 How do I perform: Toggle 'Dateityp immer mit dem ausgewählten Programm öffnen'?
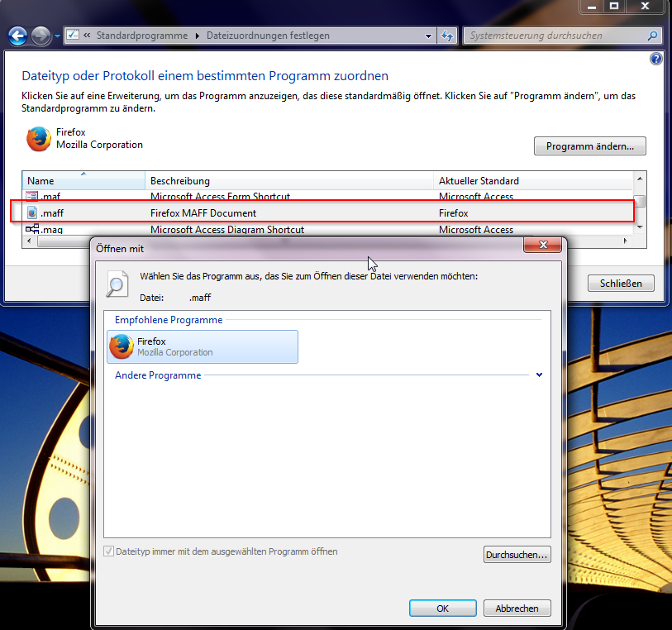(109, 551)
